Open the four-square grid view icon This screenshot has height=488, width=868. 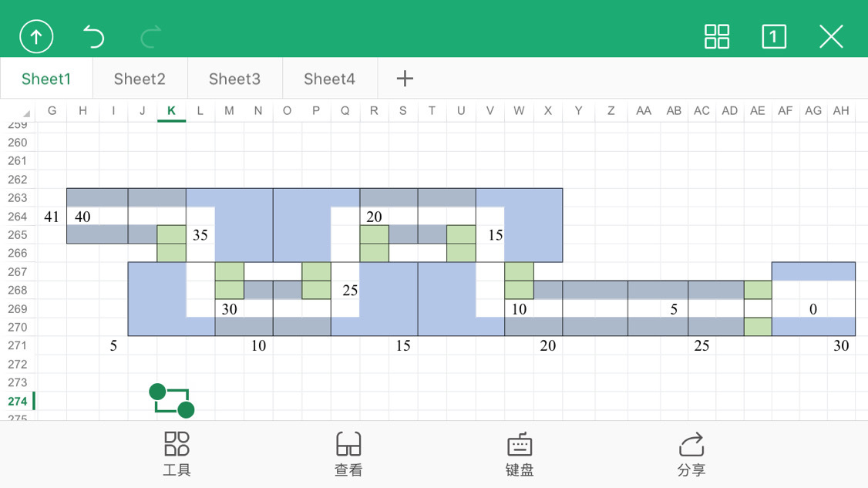(716, 36)
